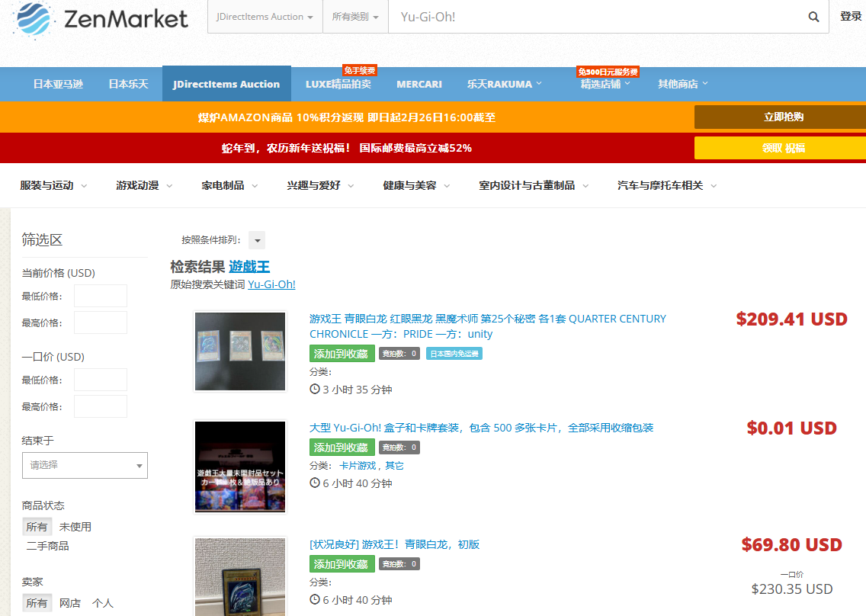Open the 结束于 请选择 dropdown

pos(85,465)
